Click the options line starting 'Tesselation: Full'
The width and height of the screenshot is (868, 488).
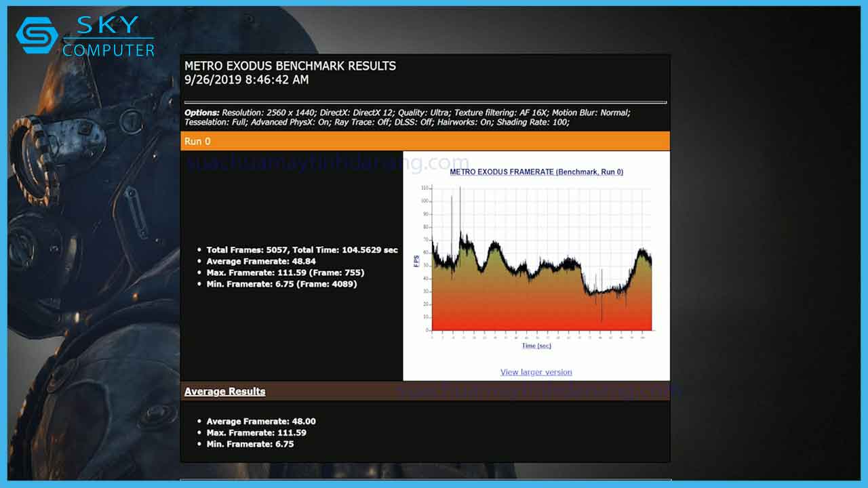coord(377,122)
